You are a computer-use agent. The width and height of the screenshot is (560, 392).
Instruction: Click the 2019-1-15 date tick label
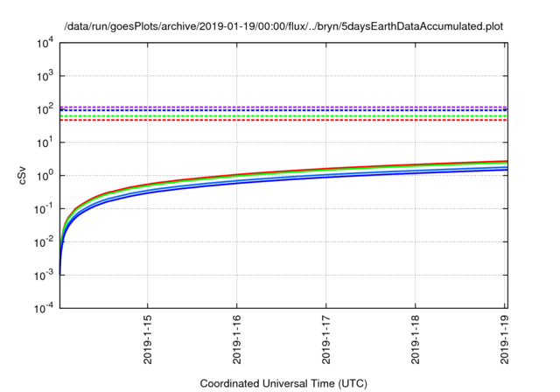(148, 339)
